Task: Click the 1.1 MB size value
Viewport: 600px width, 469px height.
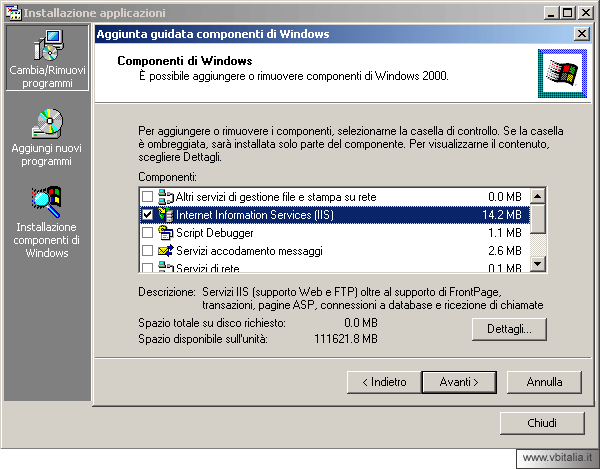Action: 505,233
